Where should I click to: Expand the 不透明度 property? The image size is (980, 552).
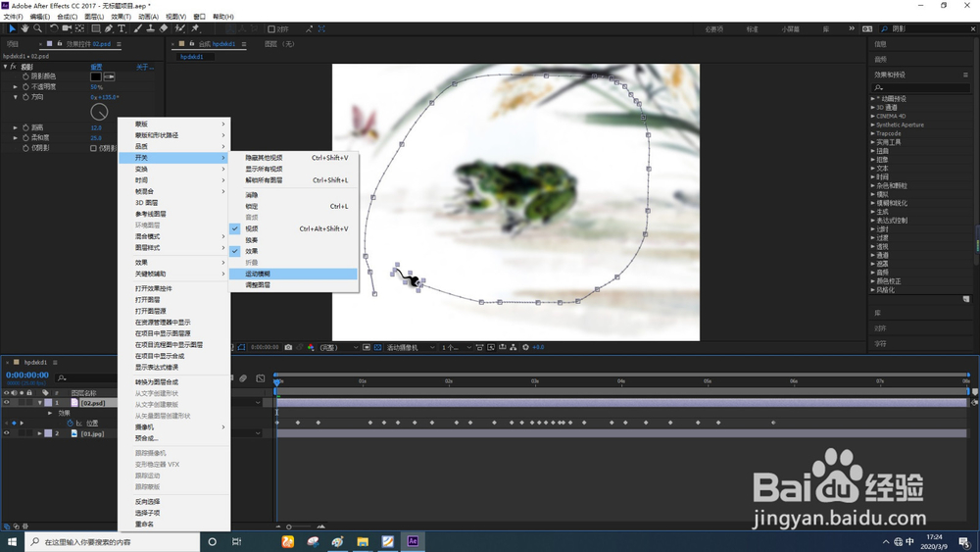click(x=16, y=87)
